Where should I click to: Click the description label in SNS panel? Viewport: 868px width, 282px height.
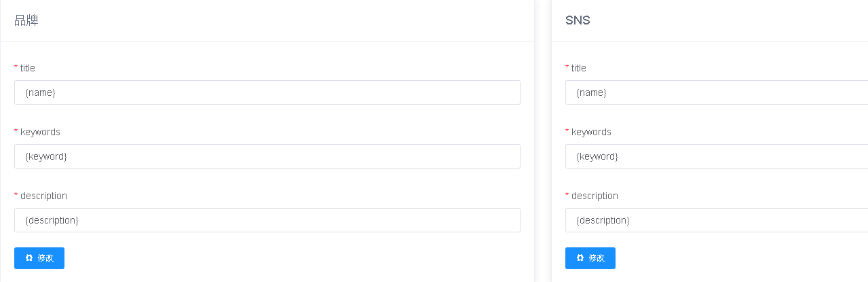pyautogui.click(x=595, y=196)
